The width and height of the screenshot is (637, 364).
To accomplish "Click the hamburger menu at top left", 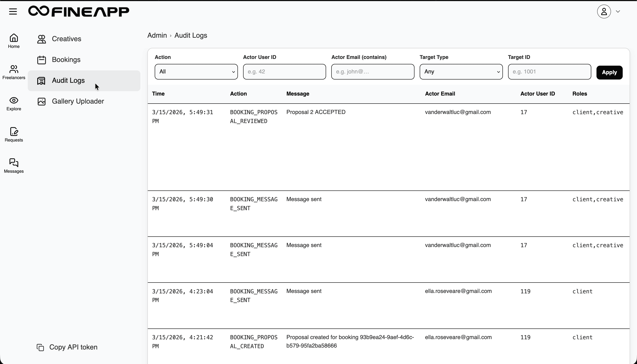I will coord(13,11).
